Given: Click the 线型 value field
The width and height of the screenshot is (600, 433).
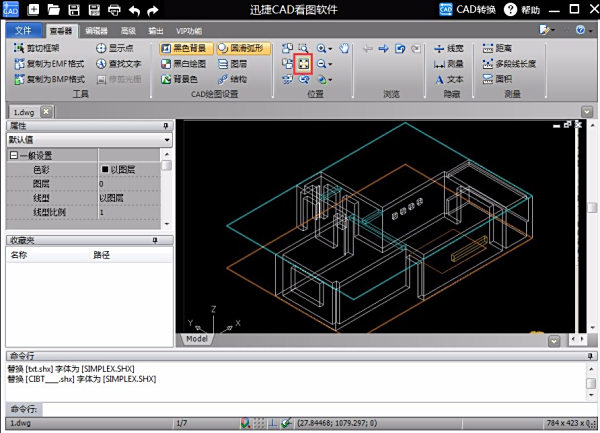Looking at the screenshot, I should (x=130, y=198).
